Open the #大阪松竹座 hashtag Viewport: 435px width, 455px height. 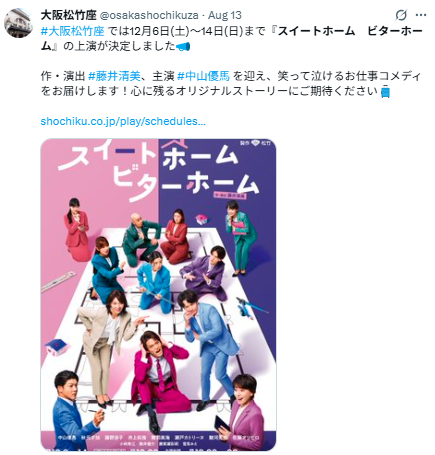(x=72, y=31)
